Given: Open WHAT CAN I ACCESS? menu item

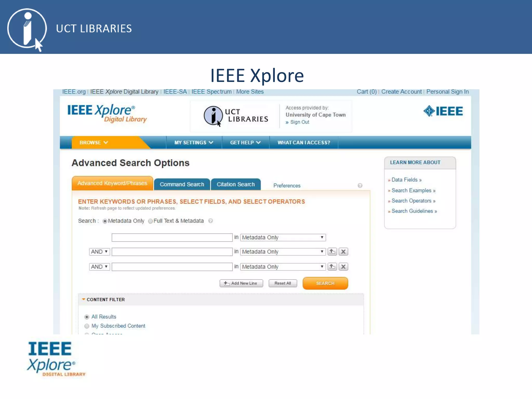Looking at the screenshot, I should click(x=304, y=143).
